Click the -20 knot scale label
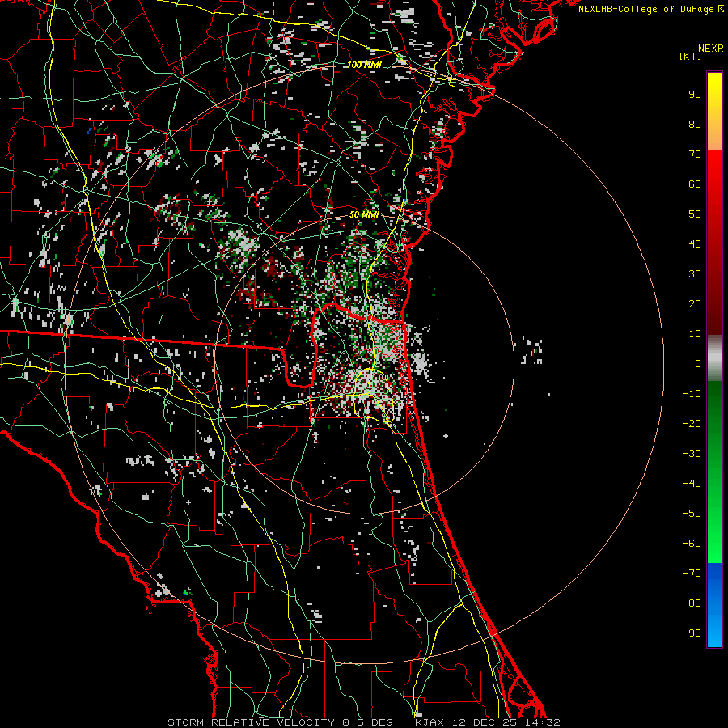This screenshot has height=728, width=728. [x=692, y=424]
